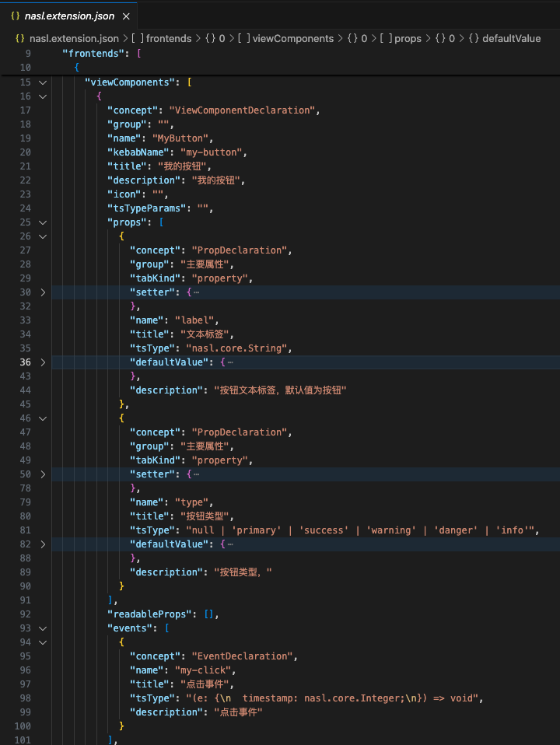
Task: Click the "按钮文本标签，默认值为按钮" description
Action: [280, 390]
